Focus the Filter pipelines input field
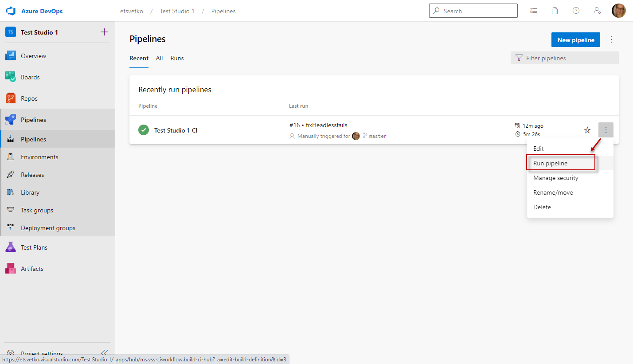633x364 pixels. (x=565, y=58)
